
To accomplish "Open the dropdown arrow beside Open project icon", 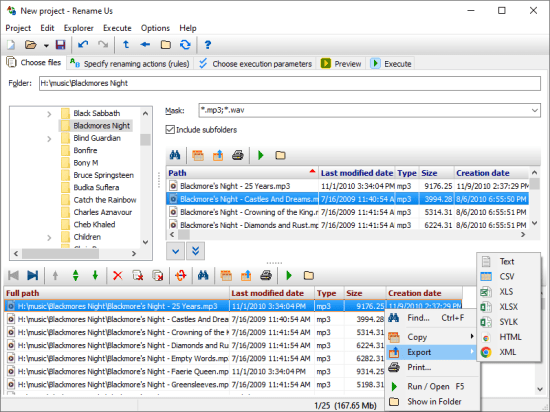I will [46, 46].
